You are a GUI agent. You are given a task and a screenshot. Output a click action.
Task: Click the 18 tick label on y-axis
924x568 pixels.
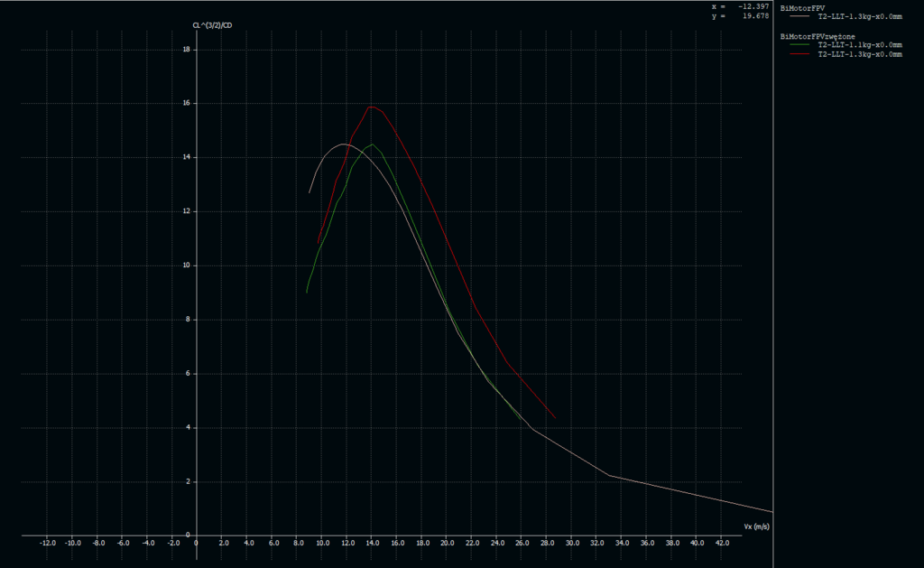(x=186, y=50)
